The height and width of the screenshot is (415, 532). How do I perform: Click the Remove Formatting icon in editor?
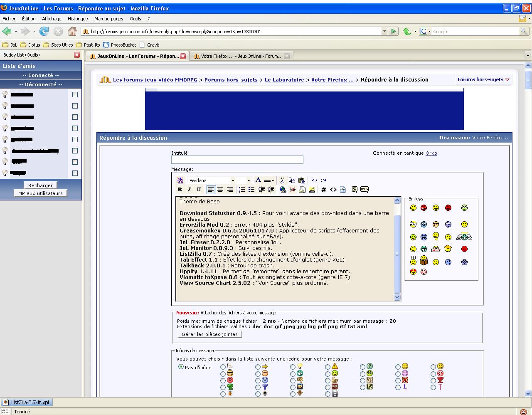(180, 180)
